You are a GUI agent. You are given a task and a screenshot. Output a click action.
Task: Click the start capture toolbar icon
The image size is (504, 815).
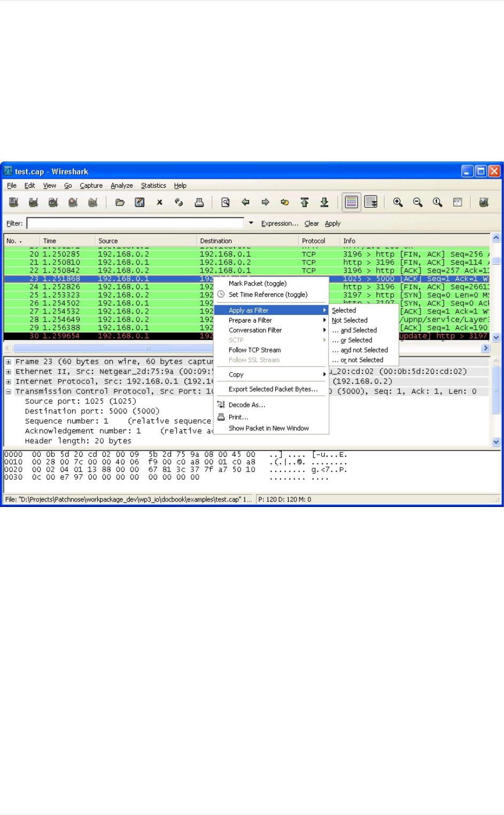click(x=53, y=202)
